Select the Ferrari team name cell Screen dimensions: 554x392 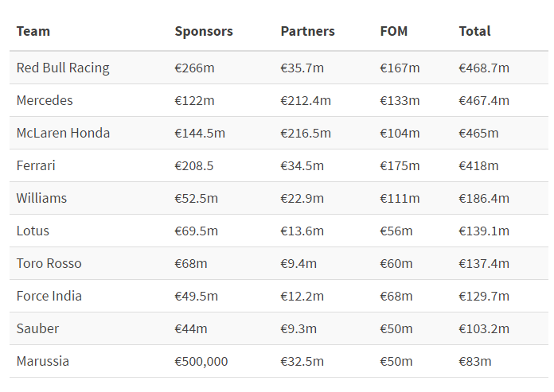36,165
